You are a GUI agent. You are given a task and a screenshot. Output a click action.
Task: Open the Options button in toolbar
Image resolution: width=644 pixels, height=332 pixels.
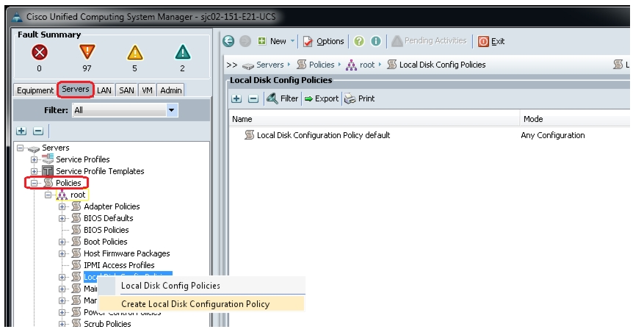click(x=323, y=41)
